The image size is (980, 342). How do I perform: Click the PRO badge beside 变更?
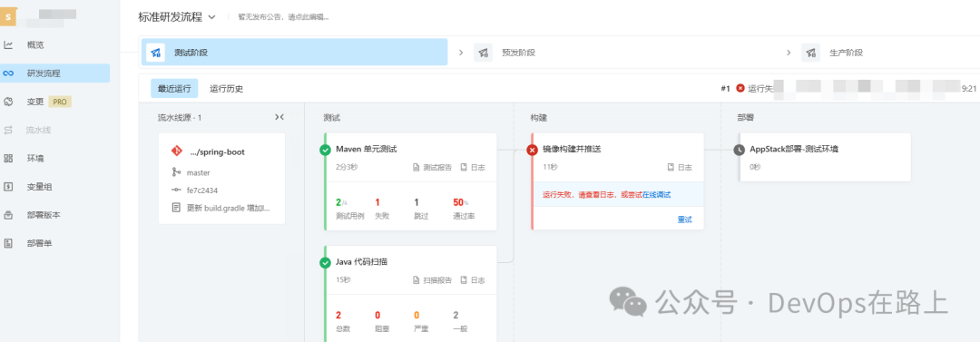click(60, 102)
